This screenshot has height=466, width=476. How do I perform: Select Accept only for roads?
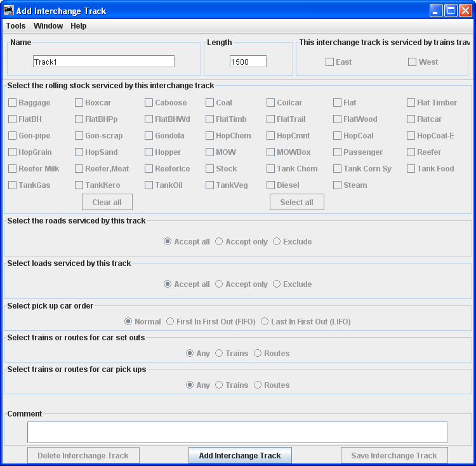click(219, 242)
